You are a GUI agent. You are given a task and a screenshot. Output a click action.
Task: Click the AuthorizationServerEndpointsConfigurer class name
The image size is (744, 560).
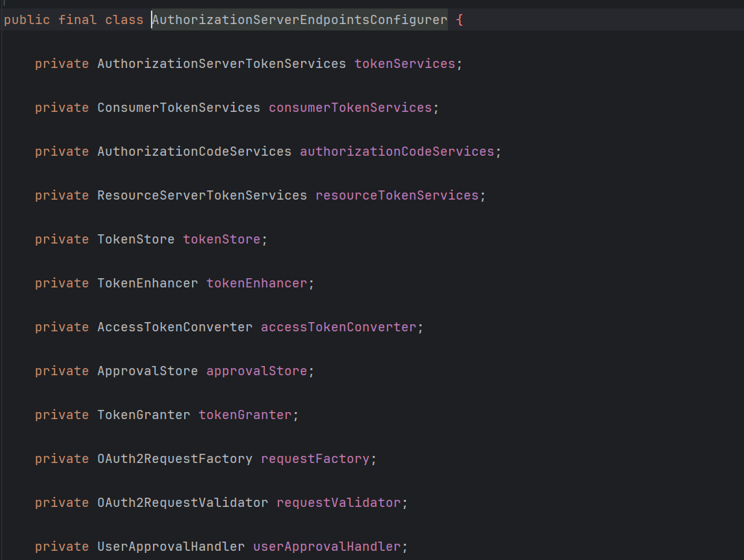coord(300,20)
